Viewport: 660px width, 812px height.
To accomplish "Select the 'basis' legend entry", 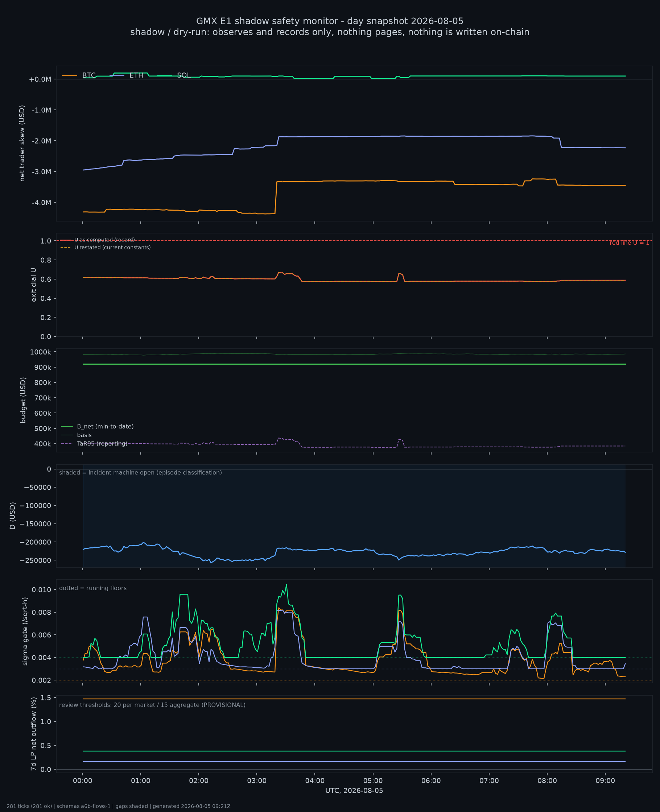I will pos(77,435).
